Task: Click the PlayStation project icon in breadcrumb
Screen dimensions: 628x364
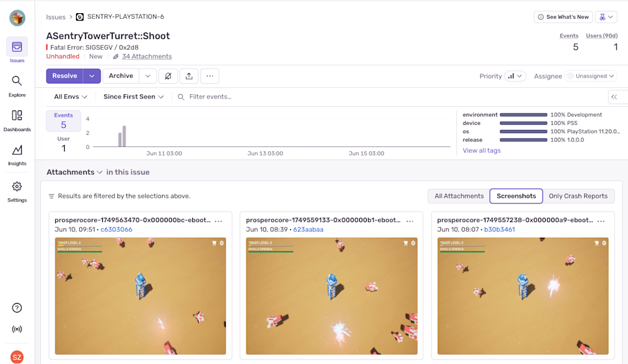Action: click(80, 17)
